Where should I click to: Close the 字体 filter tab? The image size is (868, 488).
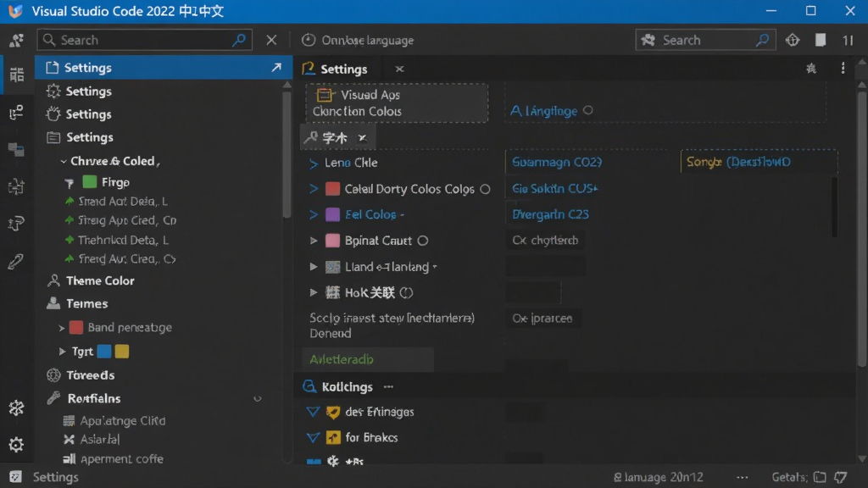(362, 137)
